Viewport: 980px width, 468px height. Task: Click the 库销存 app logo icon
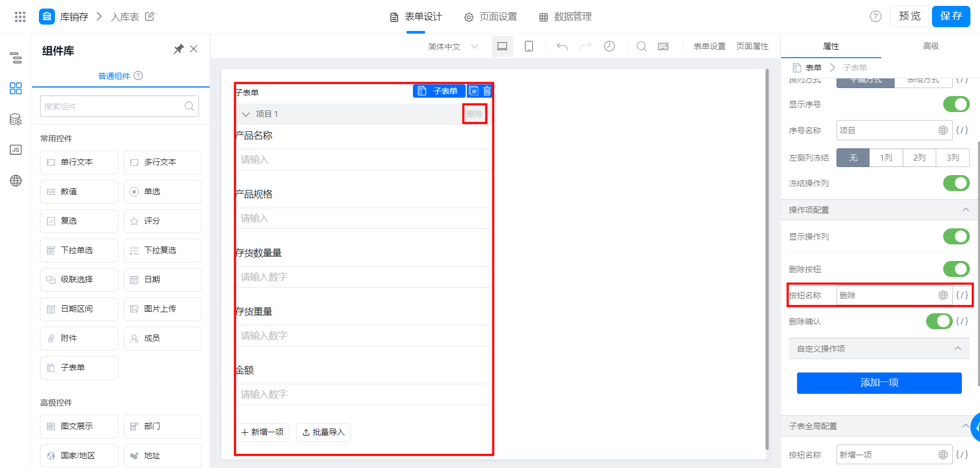[47, 17]
